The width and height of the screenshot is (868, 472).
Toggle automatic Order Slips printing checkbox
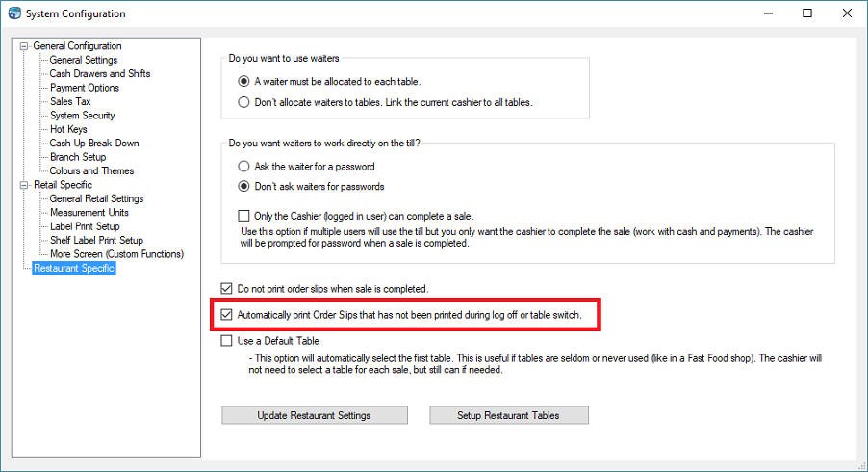[227, 315]
